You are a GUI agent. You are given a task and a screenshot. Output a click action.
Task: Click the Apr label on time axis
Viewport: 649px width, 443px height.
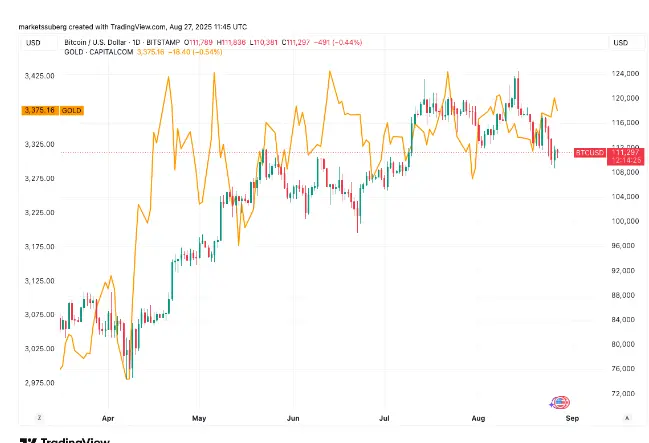pyautogui.click(x=108, y=418)
